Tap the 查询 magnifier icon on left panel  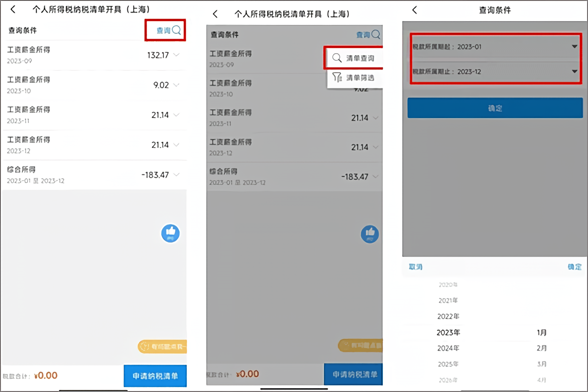[x=175, y=30]
